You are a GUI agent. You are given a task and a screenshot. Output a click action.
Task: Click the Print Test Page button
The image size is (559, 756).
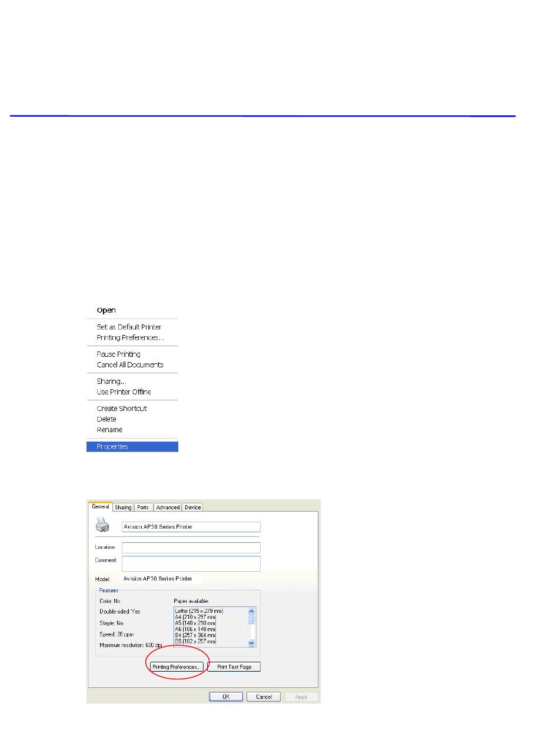234,667
